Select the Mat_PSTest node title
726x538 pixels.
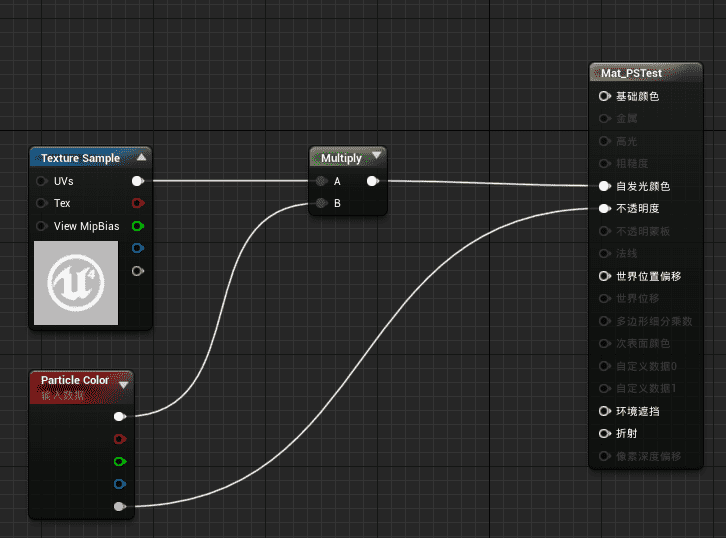(632, 73)
